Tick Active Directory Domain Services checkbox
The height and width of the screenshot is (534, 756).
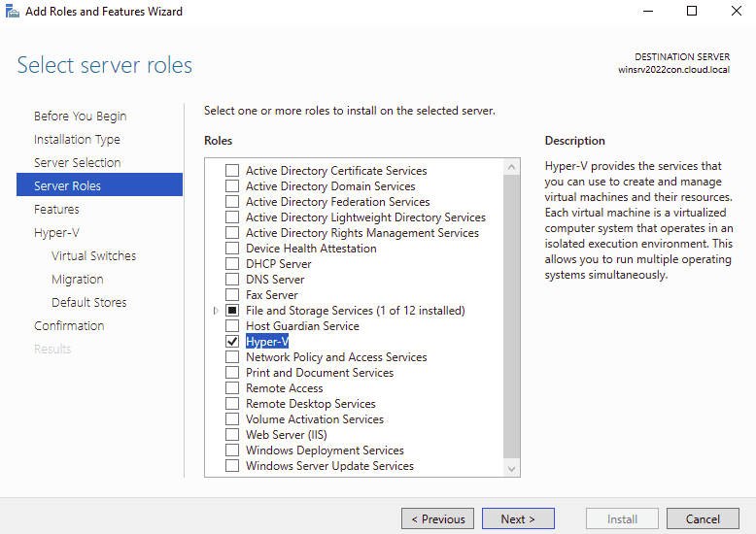(232, 186)
